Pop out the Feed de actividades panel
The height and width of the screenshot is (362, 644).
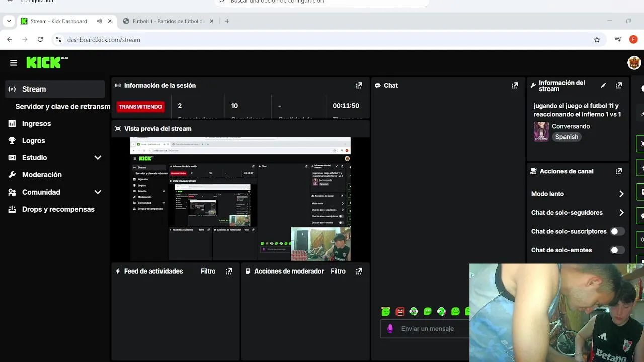(229, 271)
